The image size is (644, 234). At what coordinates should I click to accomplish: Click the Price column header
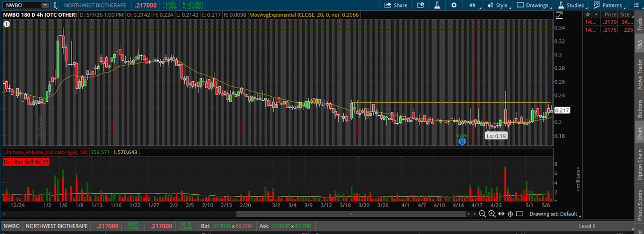(x=610, y=14)
